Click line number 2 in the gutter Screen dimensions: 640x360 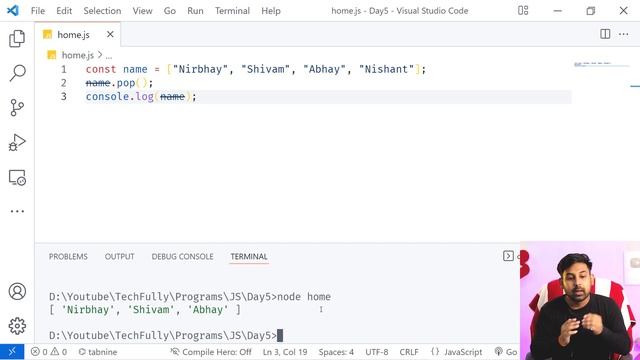[64, 83]
